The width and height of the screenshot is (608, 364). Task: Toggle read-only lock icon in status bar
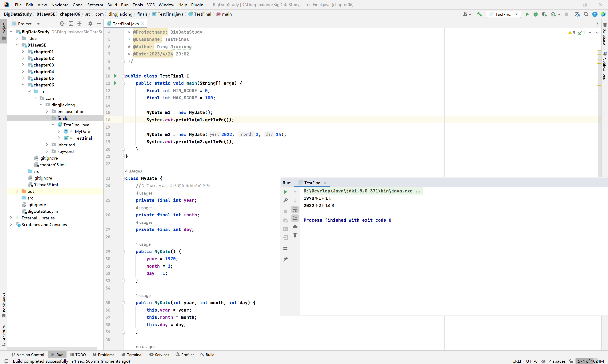[571, 361]
